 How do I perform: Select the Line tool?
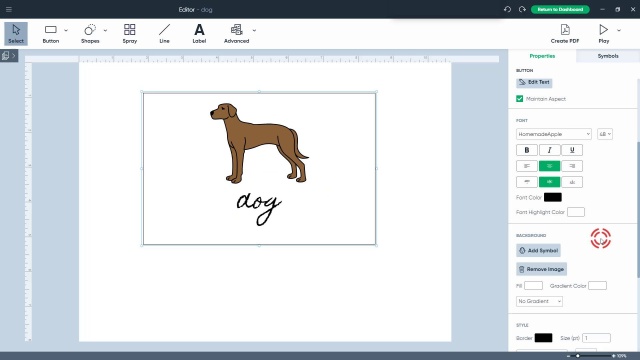click(x=164, y=33)
